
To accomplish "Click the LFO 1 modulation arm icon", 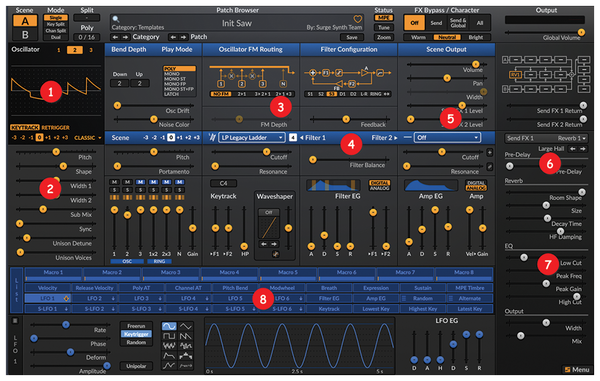I will 66,298.
